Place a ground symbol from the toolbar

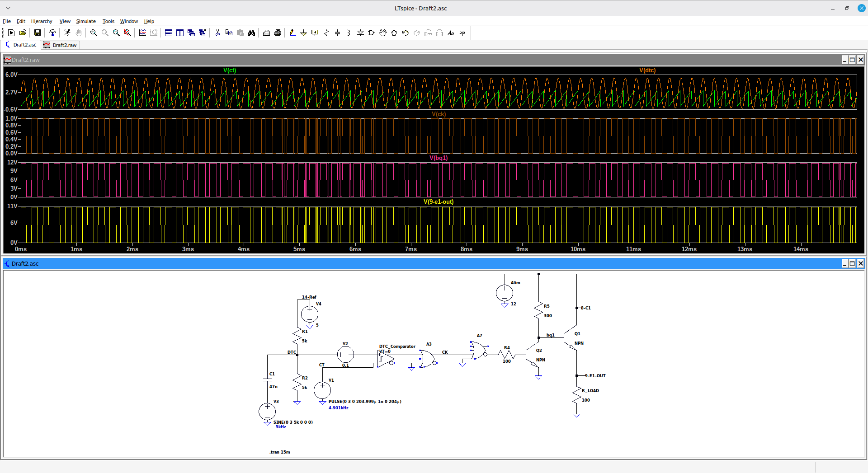point(304,33)
